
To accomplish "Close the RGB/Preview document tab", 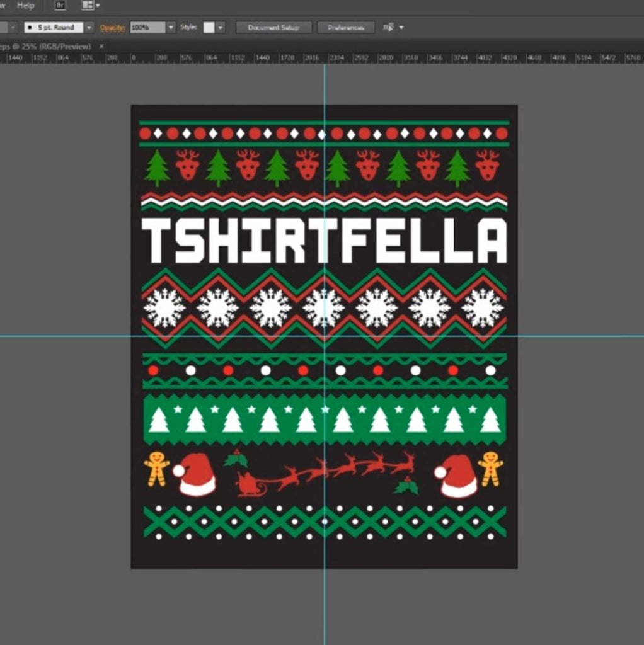I will coord(101,46).
